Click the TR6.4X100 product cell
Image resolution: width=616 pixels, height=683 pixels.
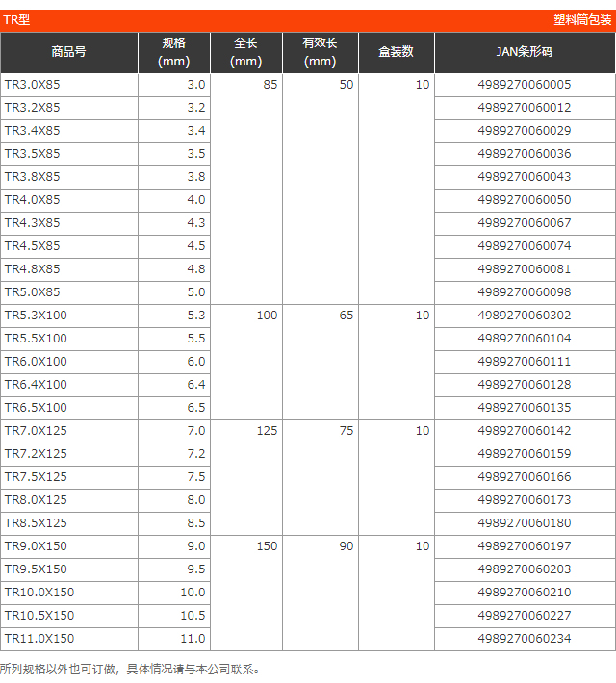(x=36, y=385)
